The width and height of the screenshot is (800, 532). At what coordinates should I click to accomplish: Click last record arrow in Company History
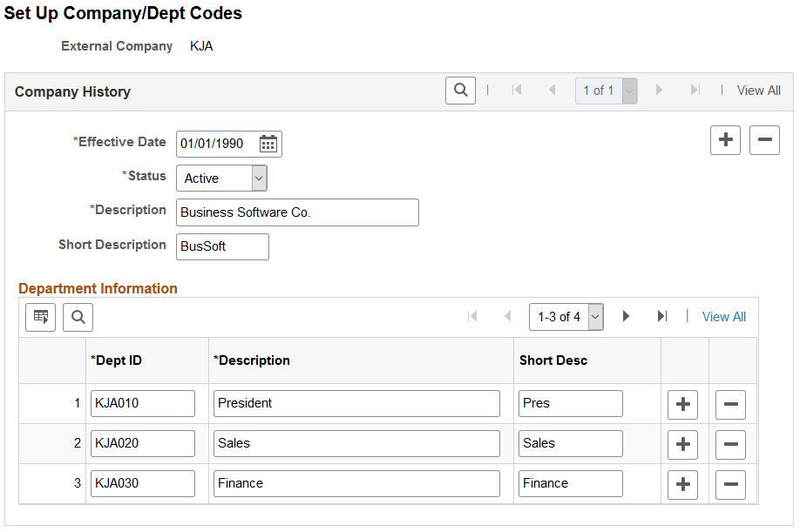click(x=695, y=90)
